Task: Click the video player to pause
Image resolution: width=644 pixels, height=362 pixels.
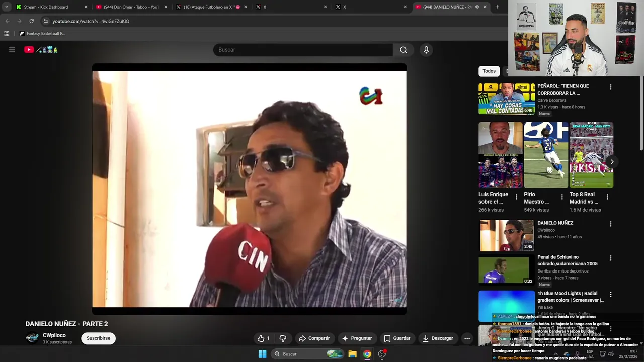Action: pos(249,189)
